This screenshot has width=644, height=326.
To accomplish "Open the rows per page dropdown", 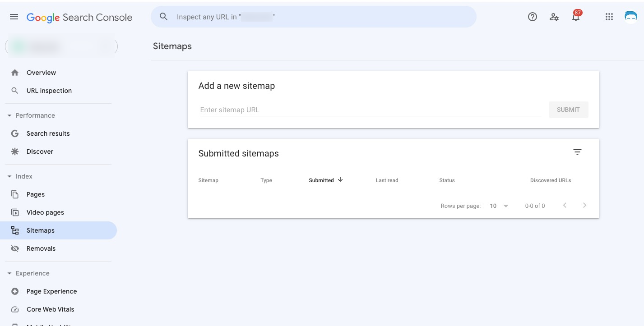I will (499, 206).
